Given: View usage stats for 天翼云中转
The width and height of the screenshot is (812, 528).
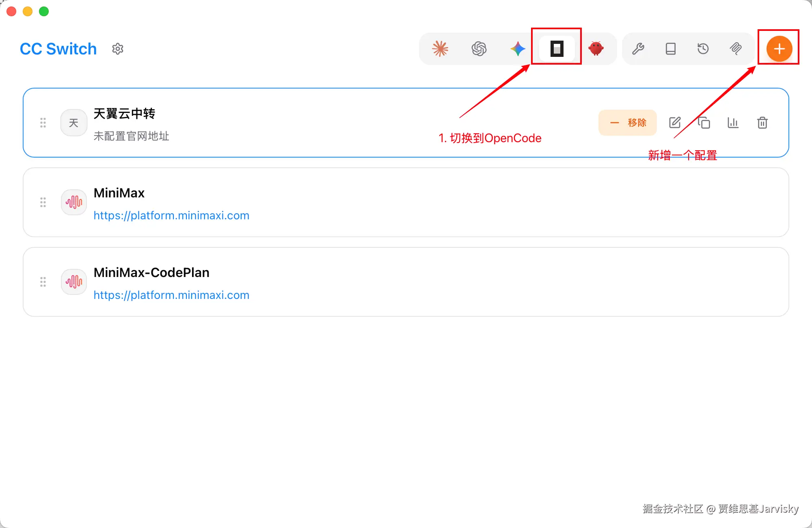Looking at the screenshot, I should pos(733,123).
